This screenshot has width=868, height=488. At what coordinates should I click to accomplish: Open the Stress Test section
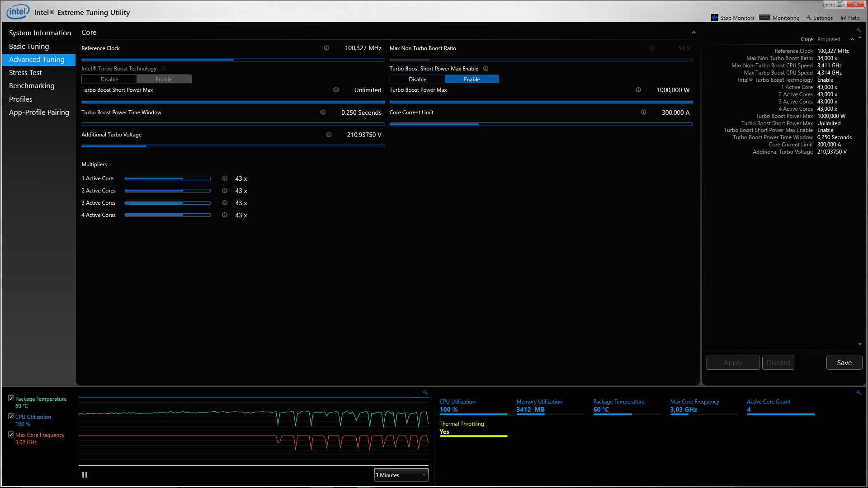tap(25, 72)
